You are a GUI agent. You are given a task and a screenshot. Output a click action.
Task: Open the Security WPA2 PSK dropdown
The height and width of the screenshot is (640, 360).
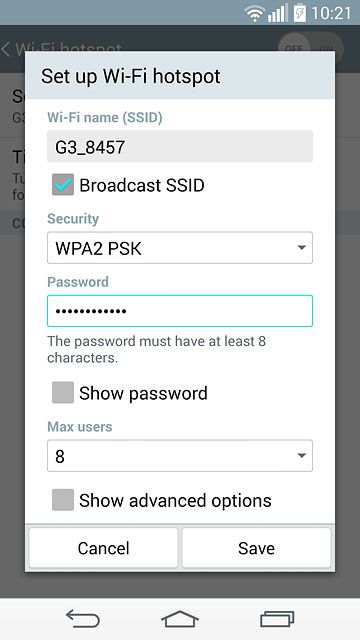click(x=180, y=248)
